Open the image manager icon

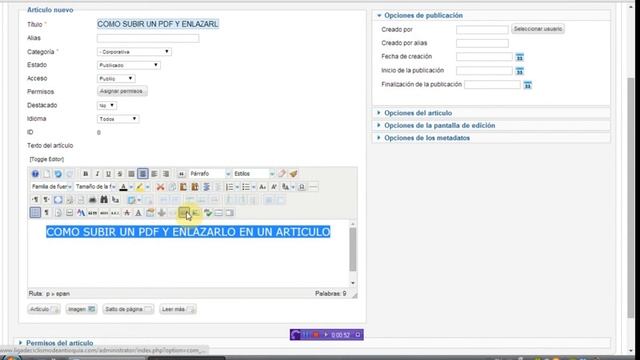point(196,213)
